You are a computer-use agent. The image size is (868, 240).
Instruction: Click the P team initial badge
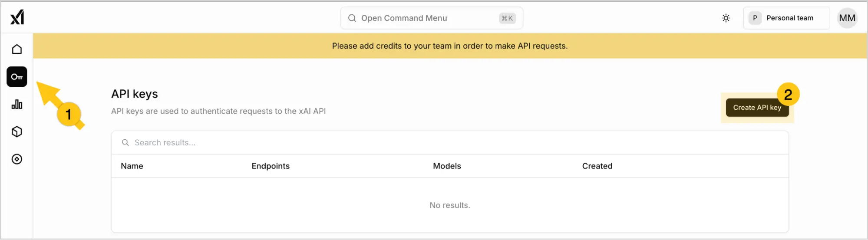[755, 18]
